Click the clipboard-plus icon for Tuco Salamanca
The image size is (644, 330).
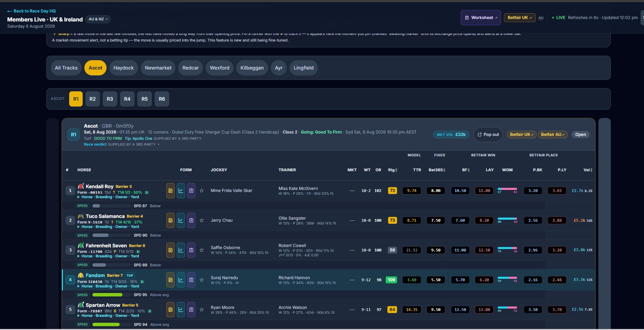(191, 220)
